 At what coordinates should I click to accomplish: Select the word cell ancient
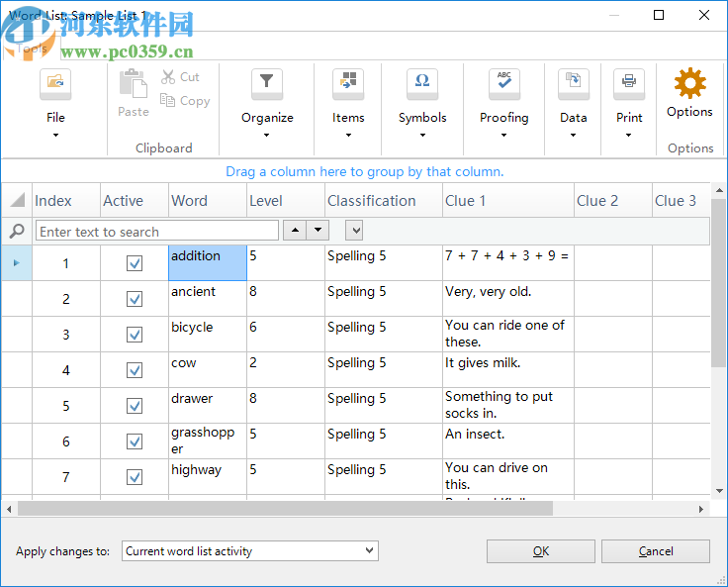click(208, 299)
